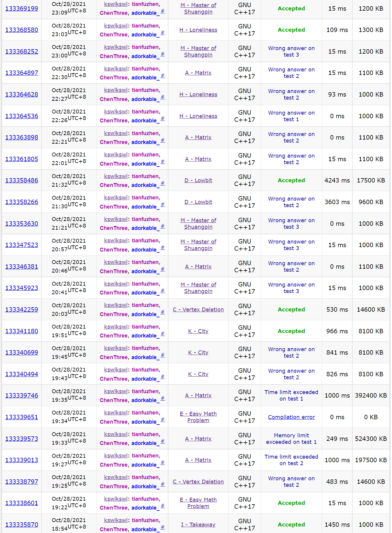
Task: Open tianfuzhen profile in row 133368252
Action: (x=145, y=47)
